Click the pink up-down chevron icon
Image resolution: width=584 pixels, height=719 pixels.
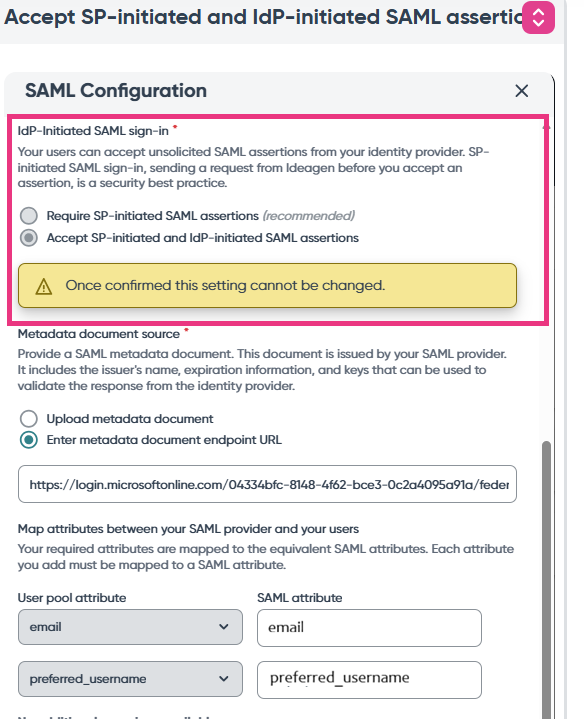point(538,17)
